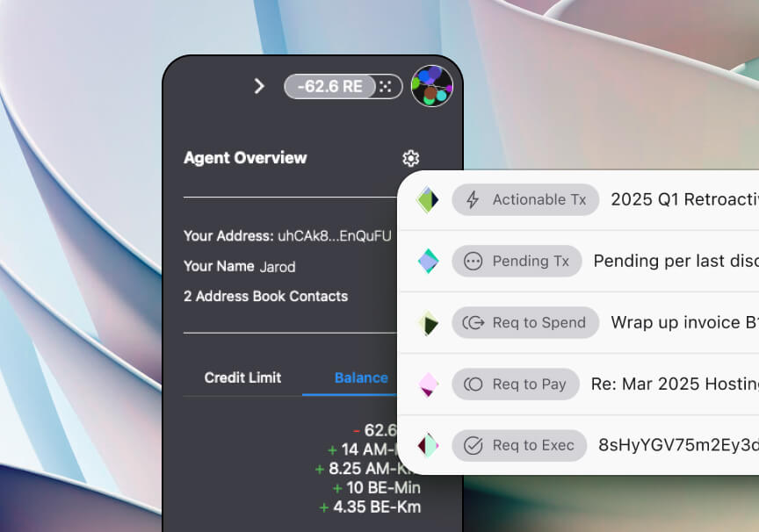
Task: Click the pink diamond icon beside Req to Pay
Action: click(x=428, y=384)
